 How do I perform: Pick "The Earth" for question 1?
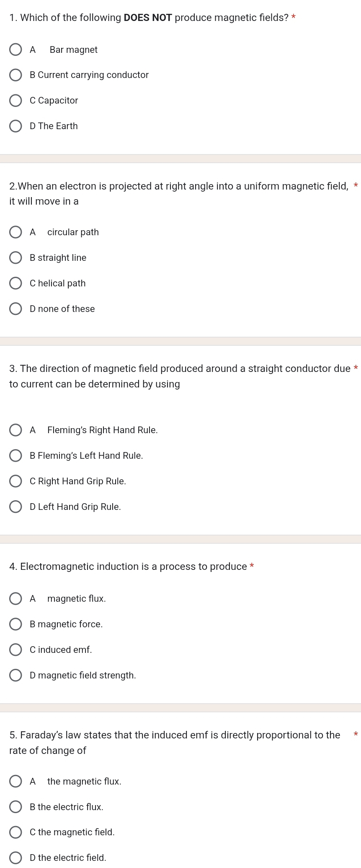coord(16,126)
